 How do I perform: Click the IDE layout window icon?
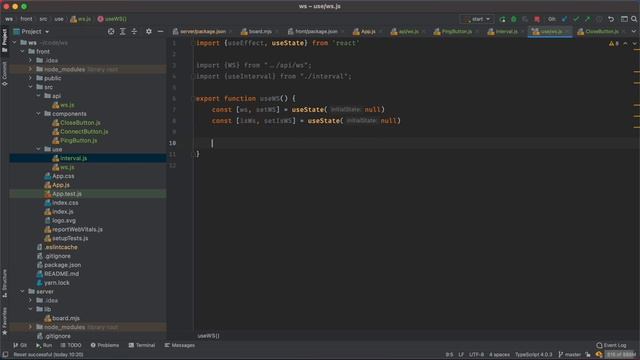624,19
